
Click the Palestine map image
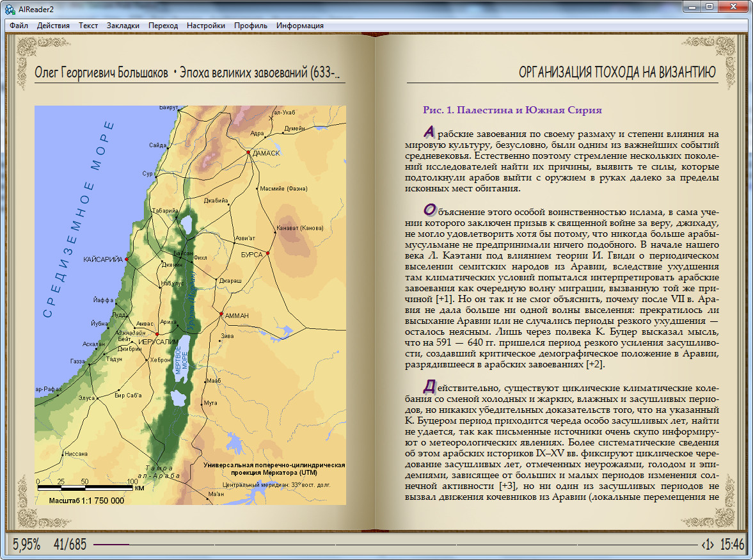pos(190,305)
